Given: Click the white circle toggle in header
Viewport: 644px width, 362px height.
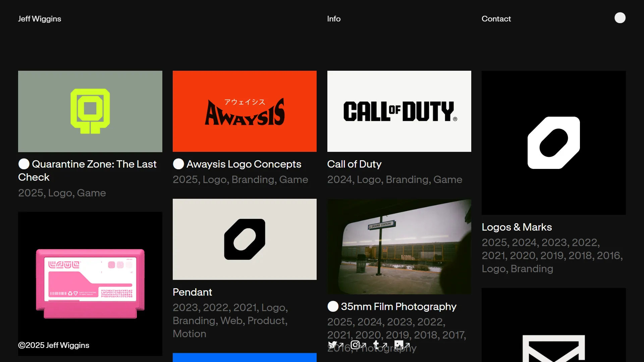Looking at the screenshot, I should (620, 18).
